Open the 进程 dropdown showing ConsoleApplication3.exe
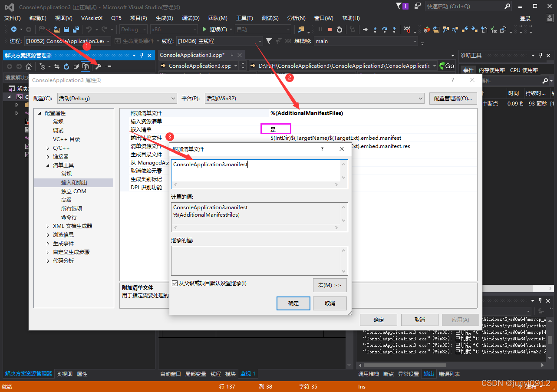This screenshot has width=557, height=392. tap(67, 41)
